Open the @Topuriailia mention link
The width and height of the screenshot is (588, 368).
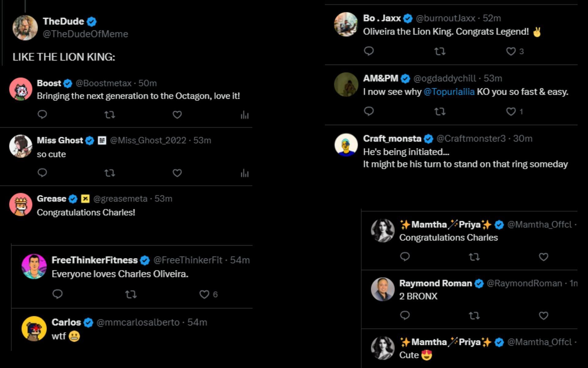click(449, 92)
